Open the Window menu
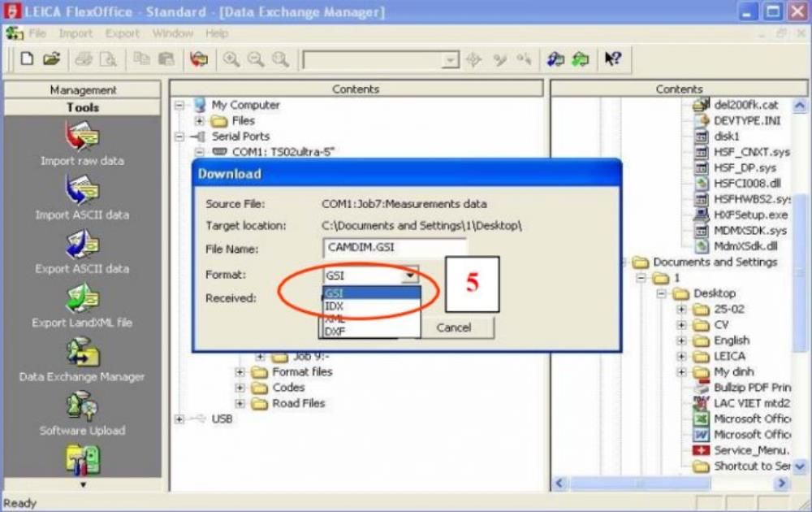The height and width of the screenshot is (512, 812). pos(172,33)
